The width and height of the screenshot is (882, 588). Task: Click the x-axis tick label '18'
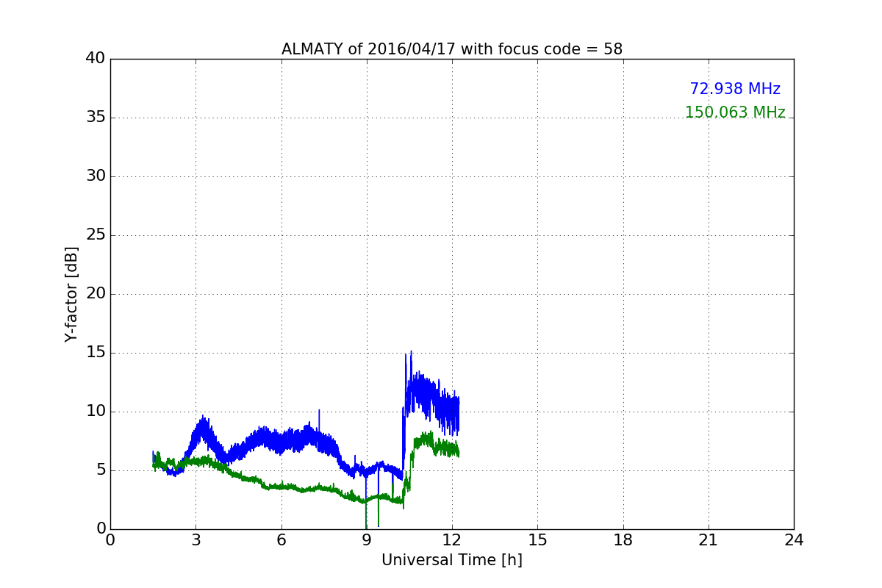tap(623, 540)
